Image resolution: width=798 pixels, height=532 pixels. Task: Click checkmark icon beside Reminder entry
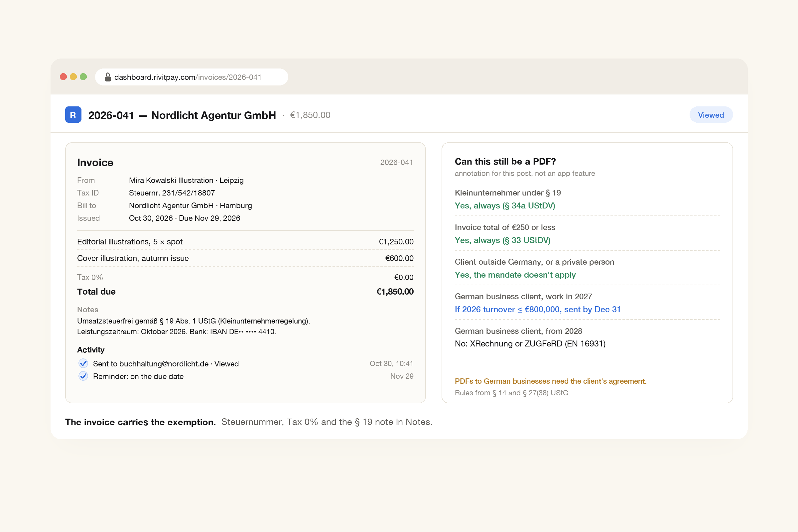click(83, 376)
